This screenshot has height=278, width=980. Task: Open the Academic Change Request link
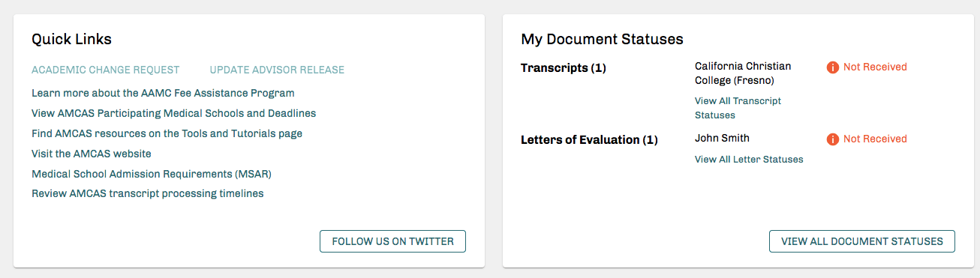[106, 70]
